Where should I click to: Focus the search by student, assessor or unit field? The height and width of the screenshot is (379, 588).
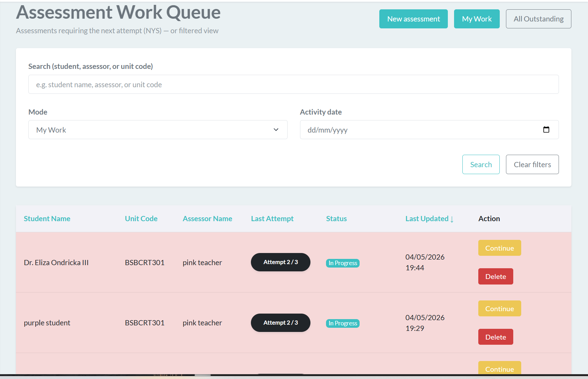293,84
